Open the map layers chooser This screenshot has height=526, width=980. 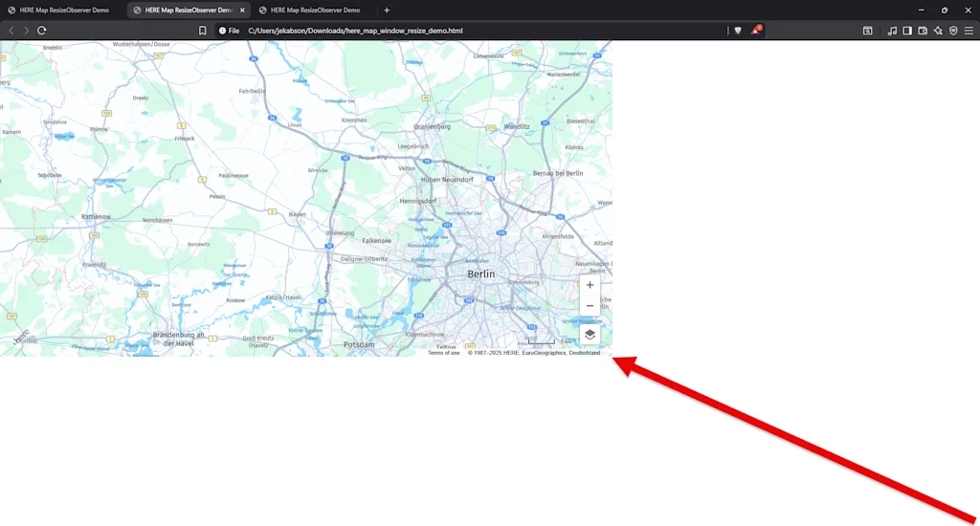(590, 334)
